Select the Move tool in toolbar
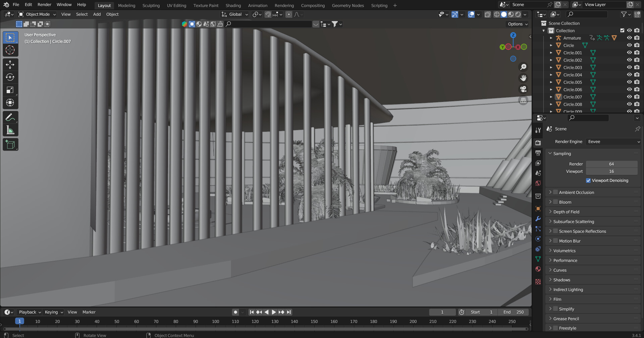The image size is (644, 338). click(10, 64)
